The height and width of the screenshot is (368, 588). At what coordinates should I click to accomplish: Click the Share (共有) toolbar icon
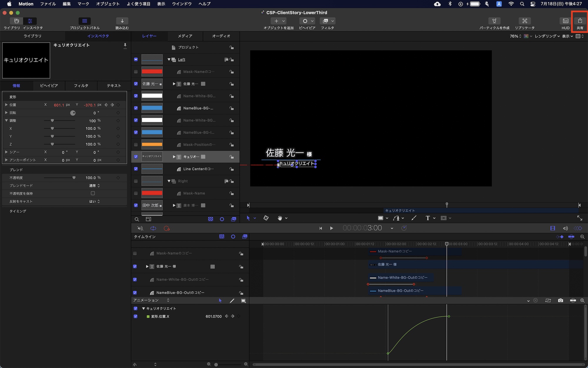coord(580,21)
